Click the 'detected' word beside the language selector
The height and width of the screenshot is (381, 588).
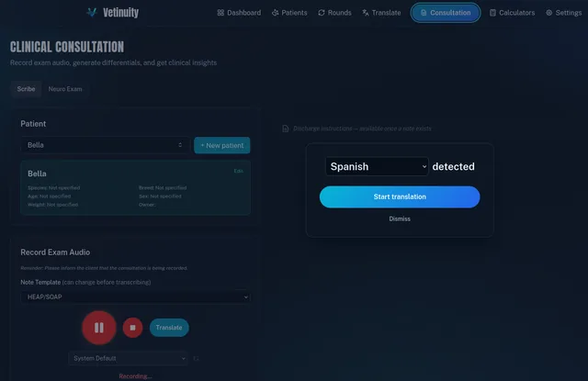(453, 167)
